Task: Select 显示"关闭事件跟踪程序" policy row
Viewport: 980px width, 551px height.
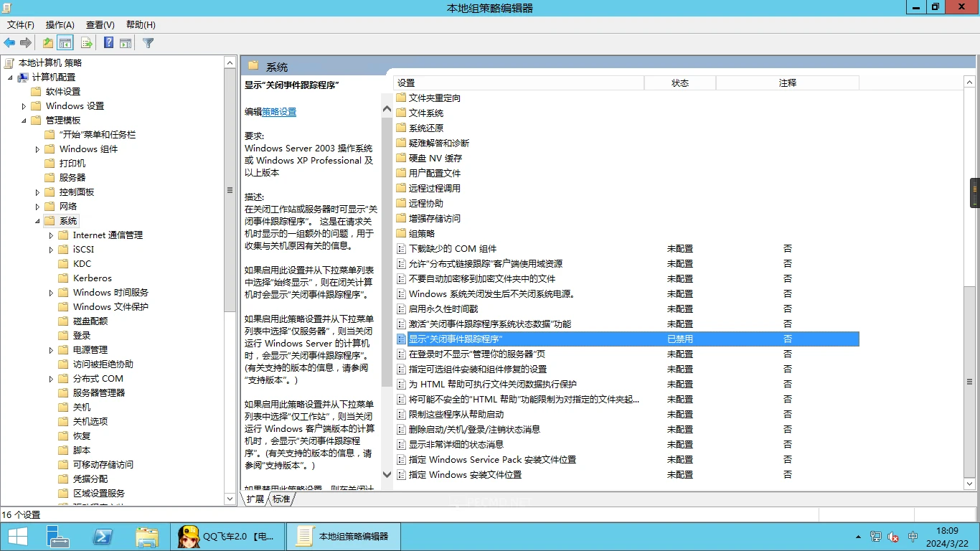Action: point(627,339)
